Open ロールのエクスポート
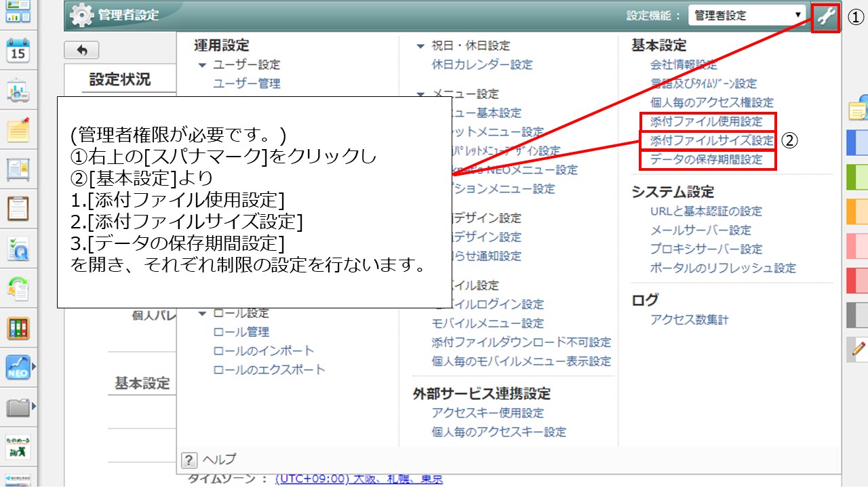Image resolution: width=868 pixels, height=488 pixels. pyautogui.click(x=269, y=369)
